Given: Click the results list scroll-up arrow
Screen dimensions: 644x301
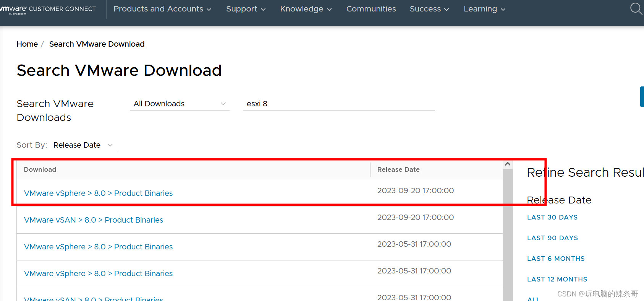Looking at the screenshot, I should [508, 164].
